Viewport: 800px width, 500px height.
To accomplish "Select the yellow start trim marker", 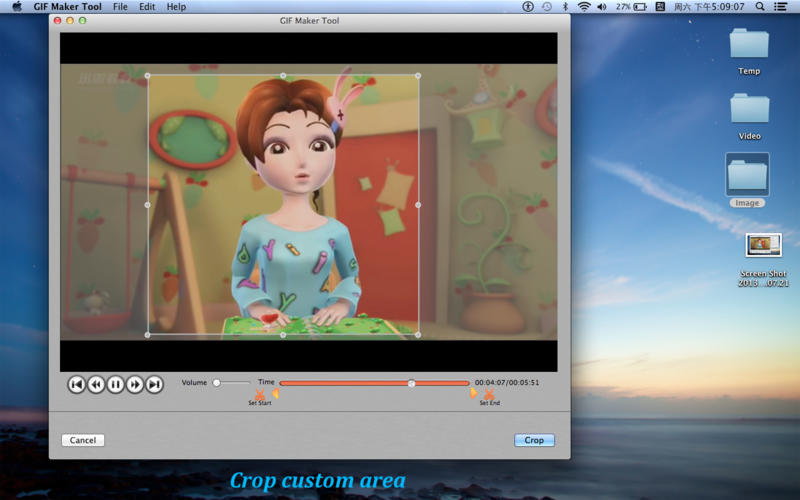I will [x=276, y=393].
